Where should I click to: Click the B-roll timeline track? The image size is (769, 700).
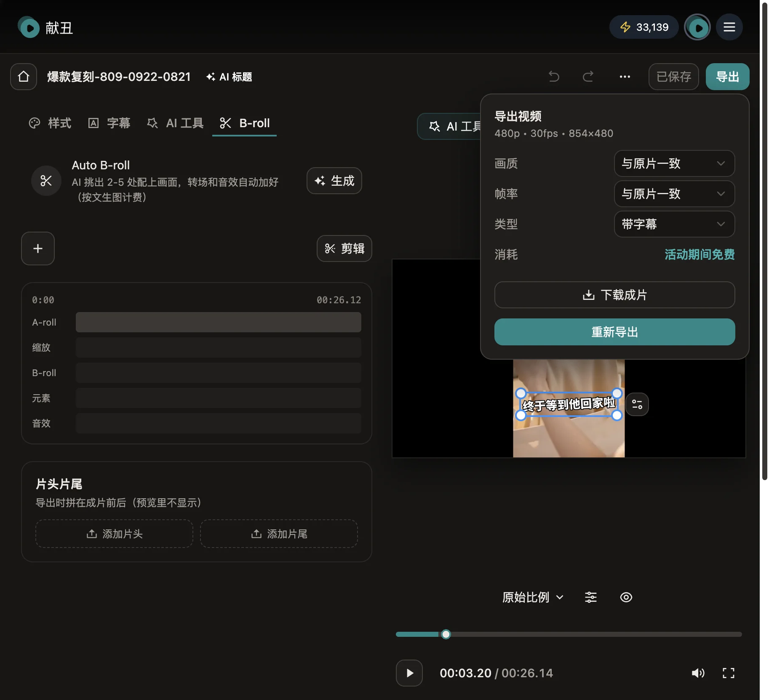point(218,373)
